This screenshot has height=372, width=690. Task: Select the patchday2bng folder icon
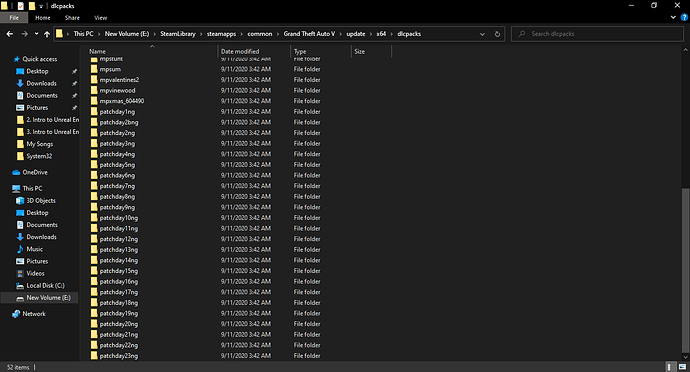tap(94, 122)
